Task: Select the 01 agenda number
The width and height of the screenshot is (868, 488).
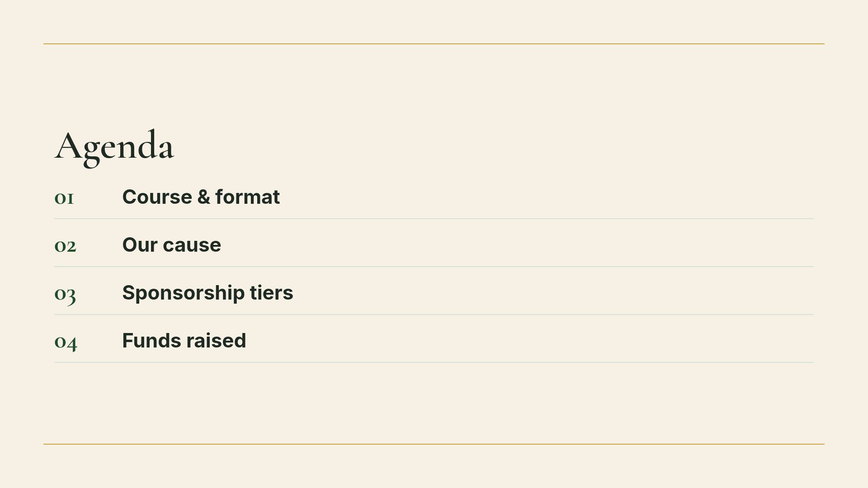Action: [x=64, y=198]
